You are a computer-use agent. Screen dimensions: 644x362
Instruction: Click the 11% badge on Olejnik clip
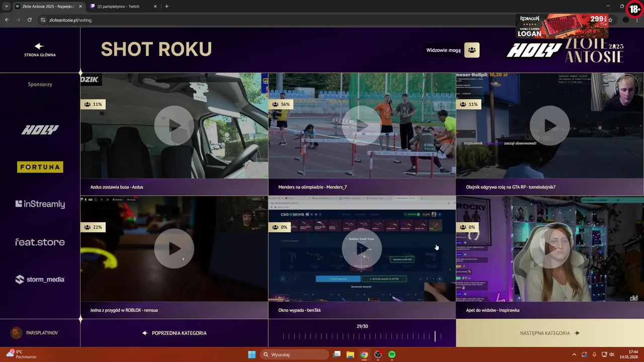(468, 104)
